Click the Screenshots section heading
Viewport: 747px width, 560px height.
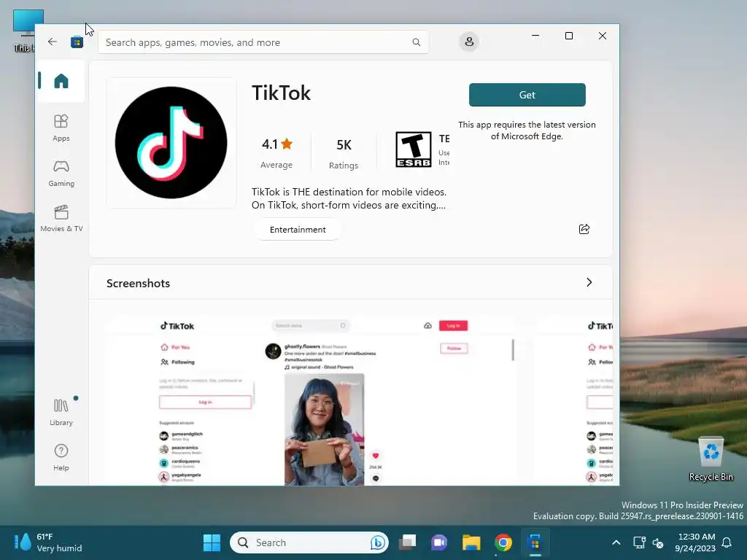pyautogui.click(x=138, y=284)
